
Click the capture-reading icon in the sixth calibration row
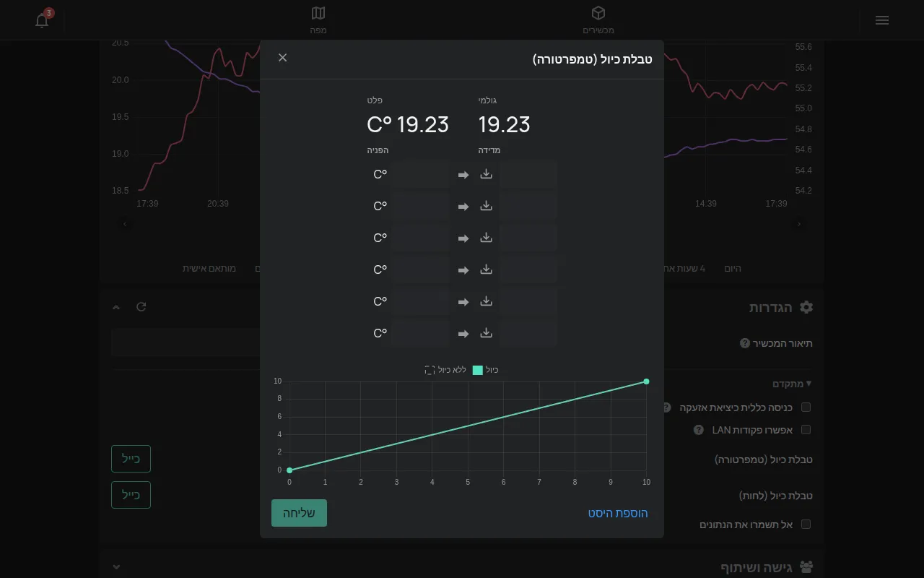point(487,333)
